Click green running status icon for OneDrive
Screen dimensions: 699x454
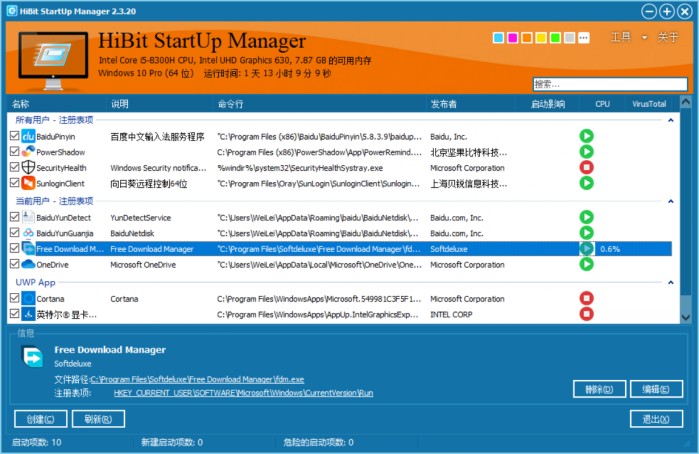pyautogui.click(x=586, y=264)
